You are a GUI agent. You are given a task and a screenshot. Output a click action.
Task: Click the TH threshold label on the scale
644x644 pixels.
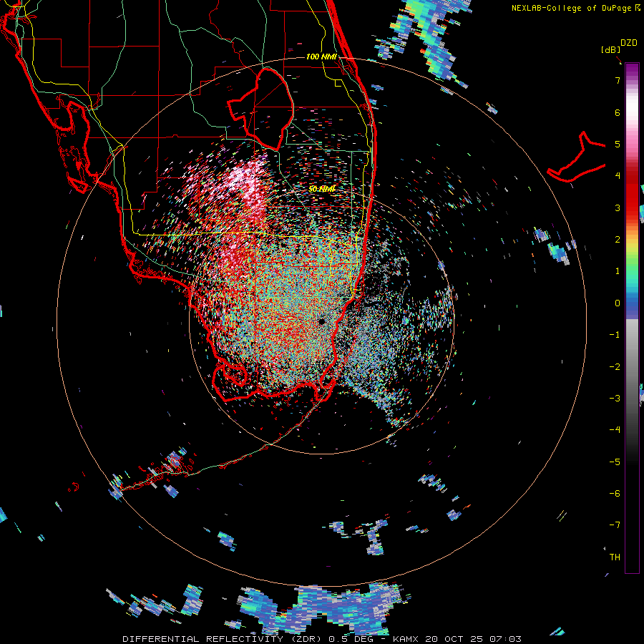[x=615, y=557]
